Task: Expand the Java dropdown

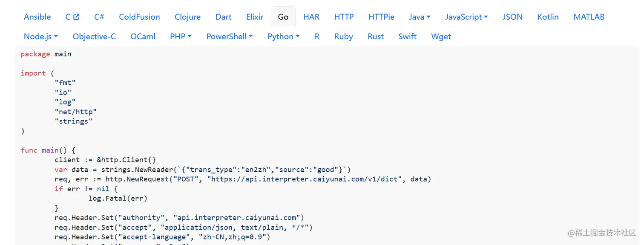Action: coord(420,17)
